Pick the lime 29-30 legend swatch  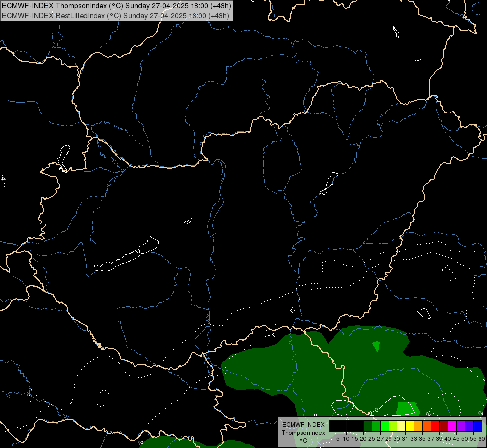tap(393, 426)
